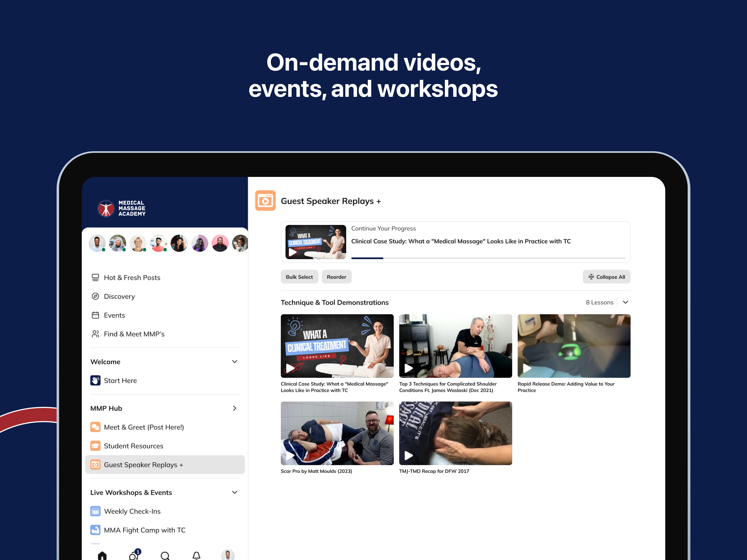This screenshot has width=747, height=560.
Task: Tap the Home icon in bottom bar
Action: [x=102, y=555]
